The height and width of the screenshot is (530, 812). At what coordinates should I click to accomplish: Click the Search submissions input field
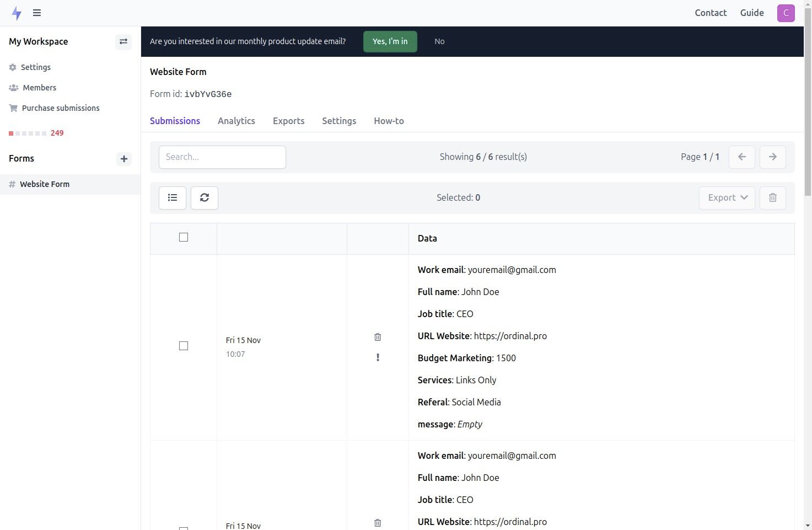coord(222,157)
